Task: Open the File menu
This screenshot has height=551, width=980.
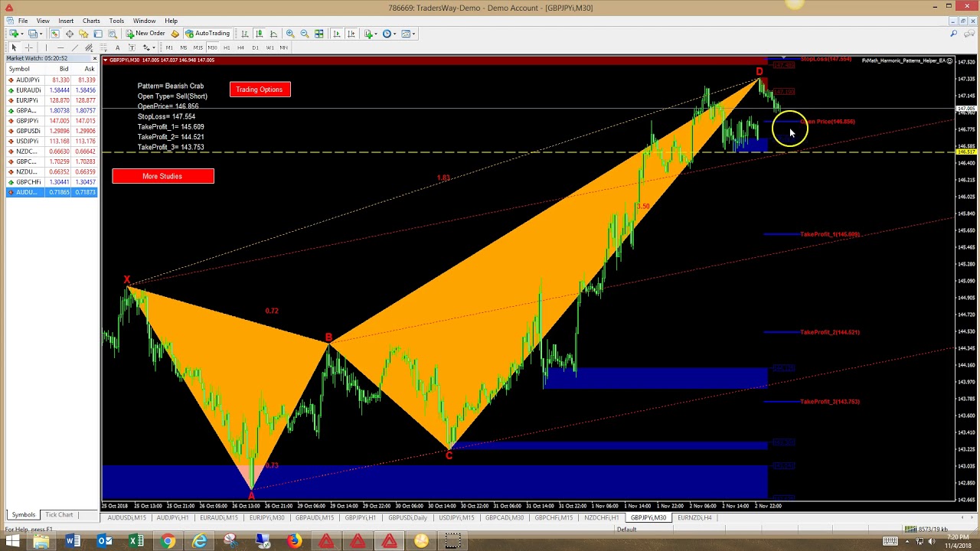Action: [23, 21]
